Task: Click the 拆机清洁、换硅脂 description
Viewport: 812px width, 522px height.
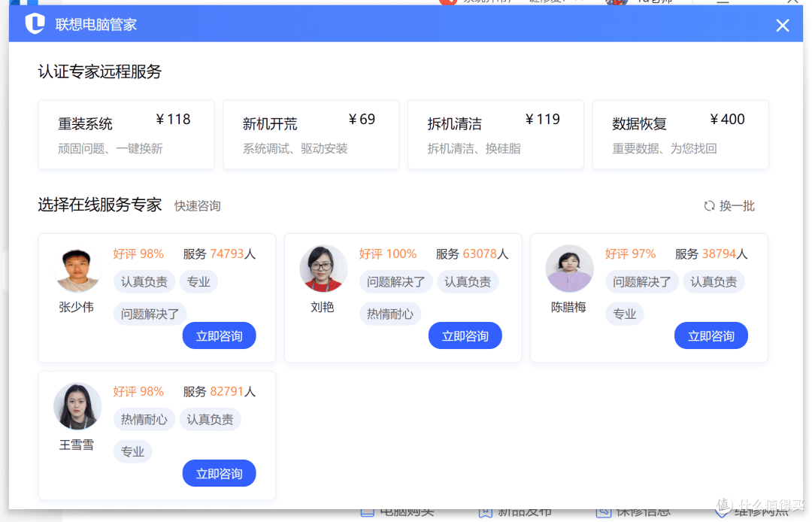Action: [474, 149]
